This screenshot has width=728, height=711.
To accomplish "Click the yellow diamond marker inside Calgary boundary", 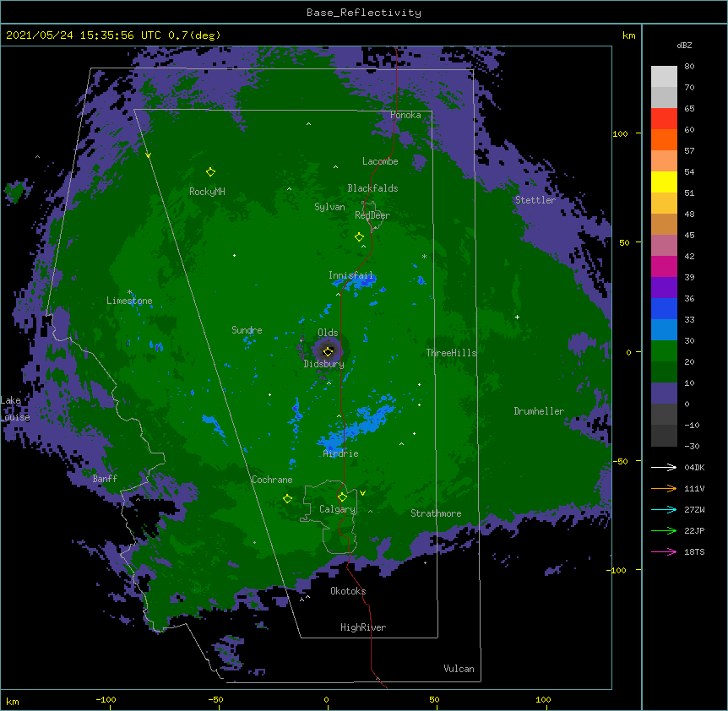I will 342,497.
